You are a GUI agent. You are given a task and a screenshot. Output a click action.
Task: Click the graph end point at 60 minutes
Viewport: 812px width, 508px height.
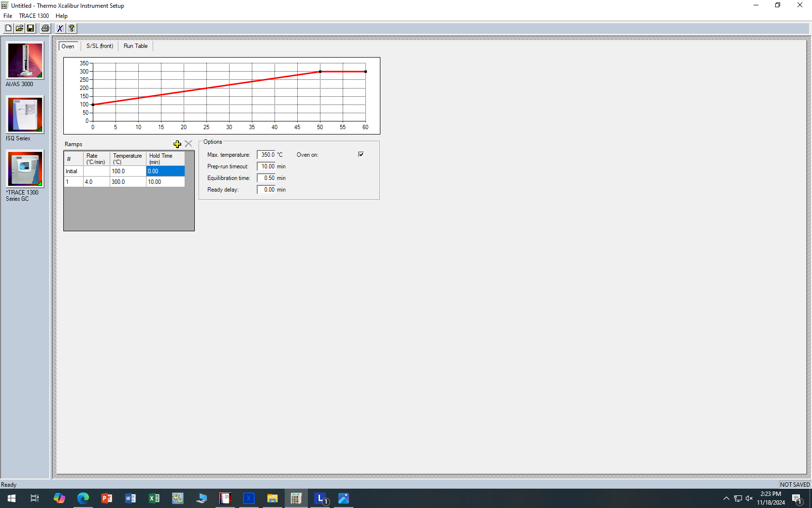click(x=365, y=72)
